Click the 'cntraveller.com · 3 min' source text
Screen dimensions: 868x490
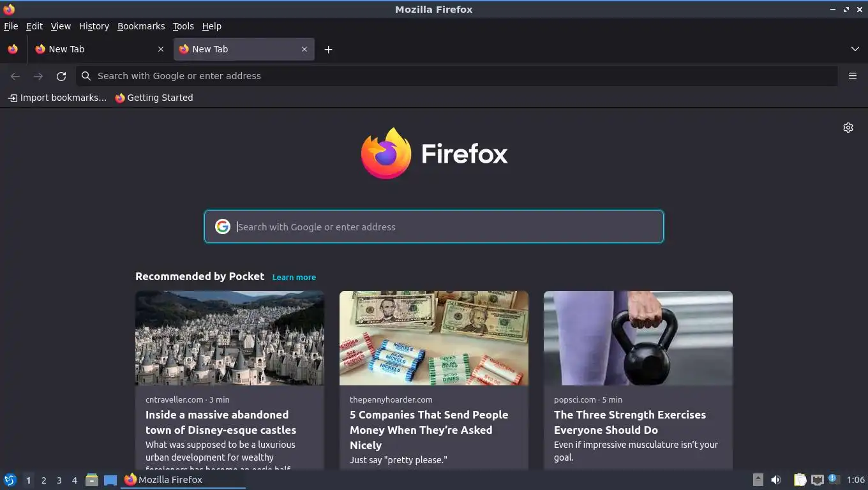pos(188,399)
